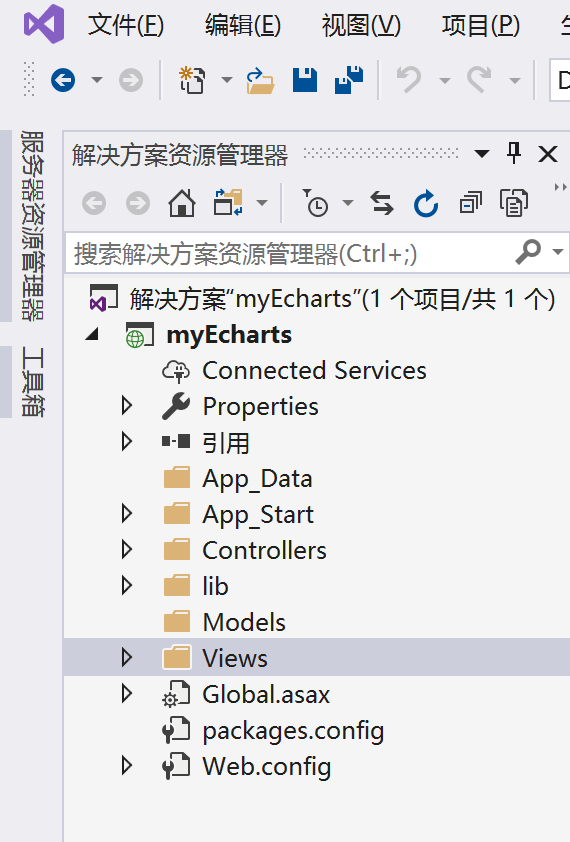Collapse the myEcharts project node
Screen dimensions: 570x842
pyautogui.click(x=92, y=335)
